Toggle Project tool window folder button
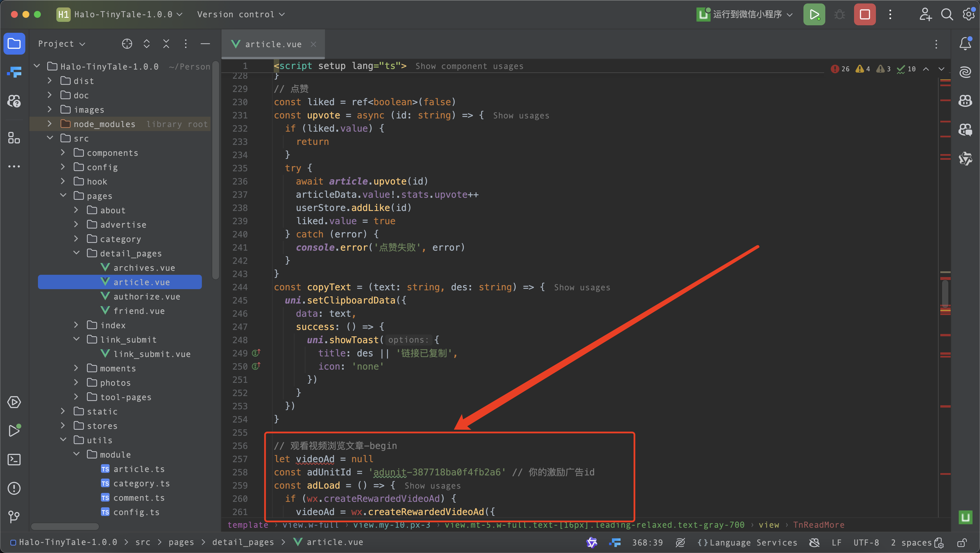 pyautogui.click(x=14, y=44)
